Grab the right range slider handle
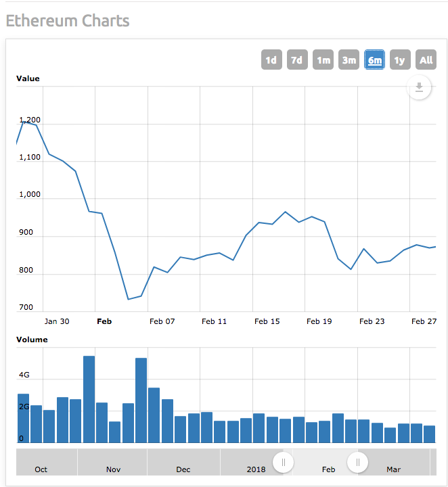Image resolution: width=448 pixels, height=487 pixels. [x=357, y=463]
